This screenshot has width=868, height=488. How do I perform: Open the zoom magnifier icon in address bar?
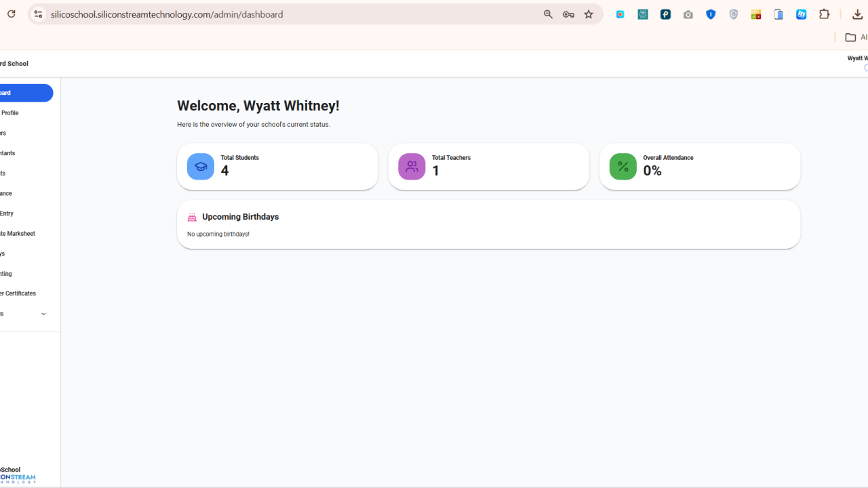tap(548, 14)
